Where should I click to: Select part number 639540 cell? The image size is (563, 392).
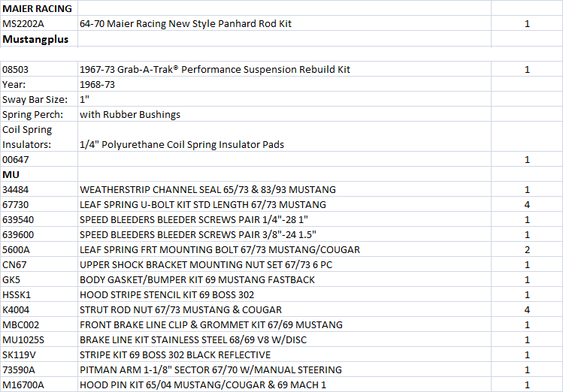point(39,219)
